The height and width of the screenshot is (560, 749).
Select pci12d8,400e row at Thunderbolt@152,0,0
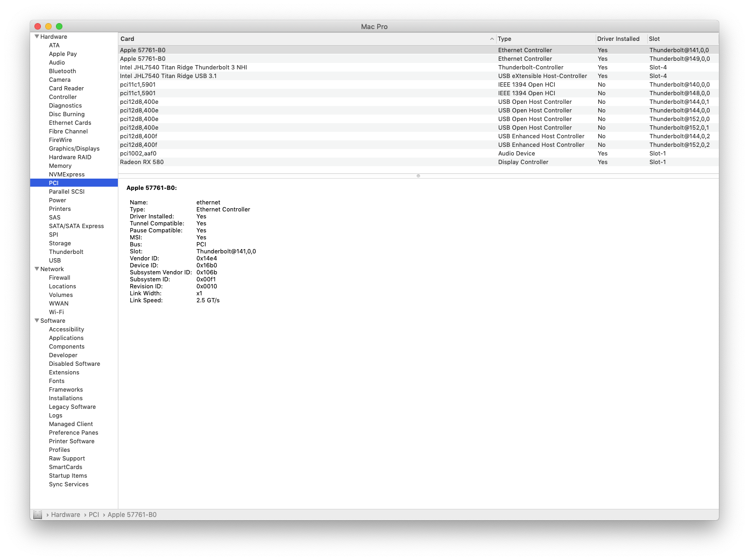pos(419,119)
